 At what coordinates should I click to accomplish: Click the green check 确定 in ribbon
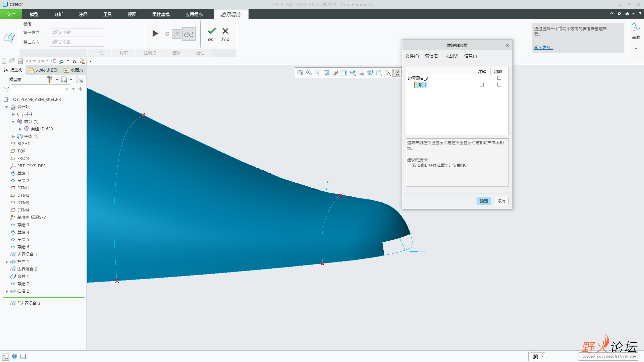click(x=212, y=34)
